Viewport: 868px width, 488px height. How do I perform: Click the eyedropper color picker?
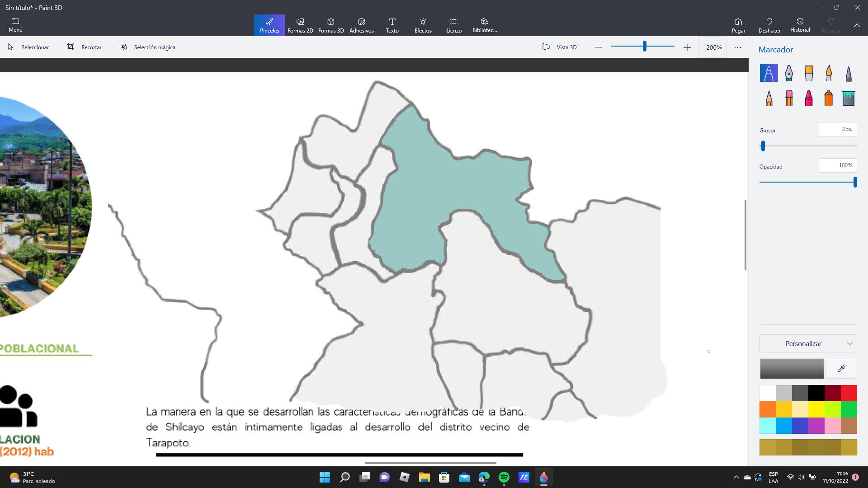841,369
